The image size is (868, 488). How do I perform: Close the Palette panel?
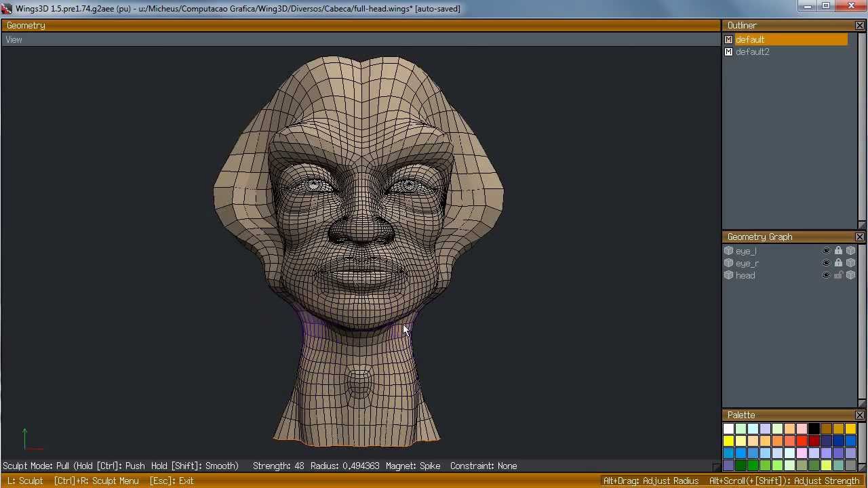pyautogui.click(x=859, y=415)
